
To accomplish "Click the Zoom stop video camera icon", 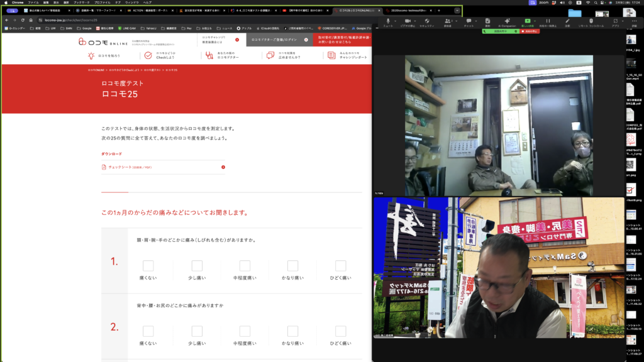I will 408,21.
